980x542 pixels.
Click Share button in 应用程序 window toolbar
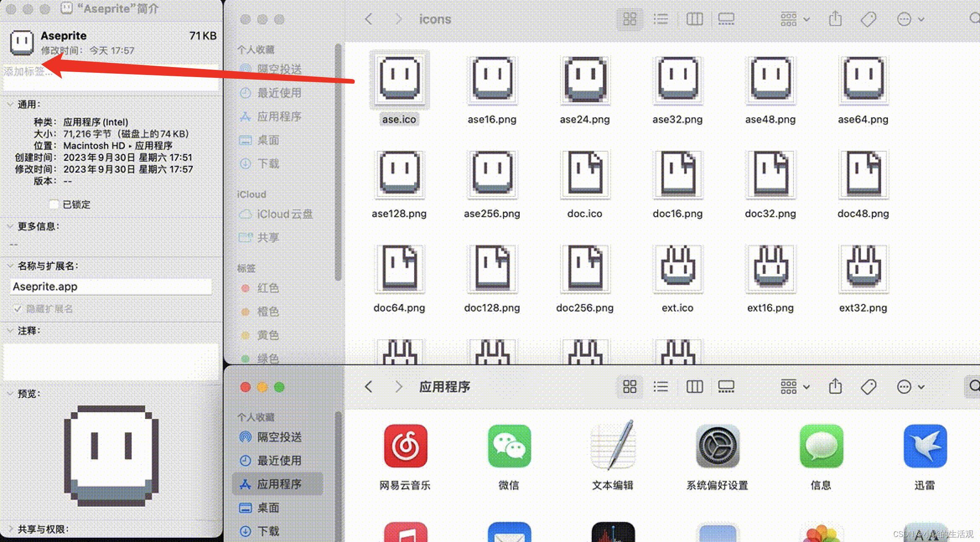(x=835, y=387)
